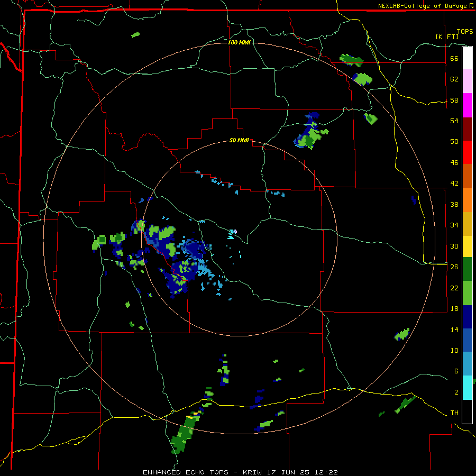
Task: Click the 2 legend scale value
Action: (456, 392)
